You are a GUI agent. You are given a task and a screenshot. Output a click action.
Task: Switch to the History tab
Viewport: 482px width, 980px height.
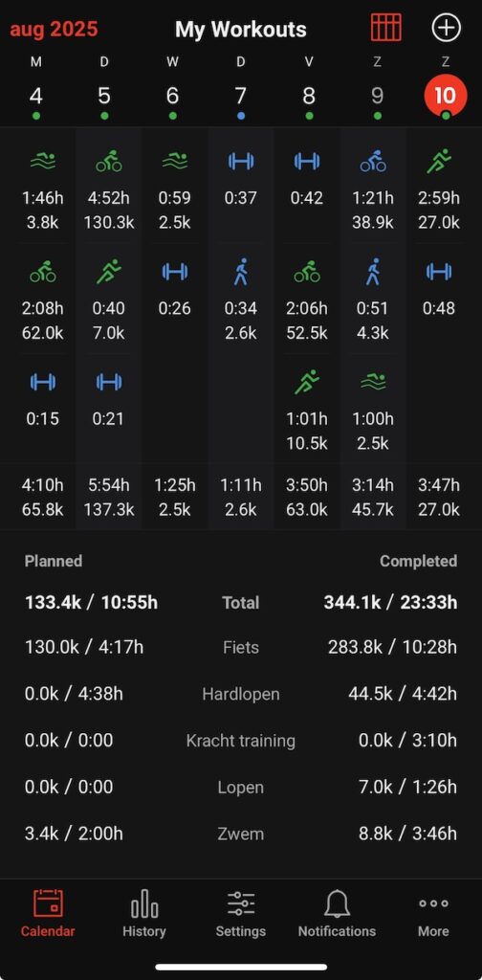tap(144, 914)
